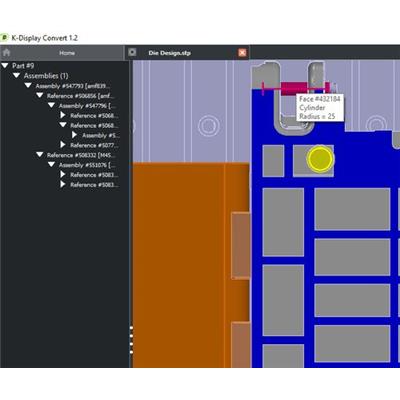Viewport: 400px width, 400px height.
Task: Collapse the Assembly #547793 node
Action: coord(28,86)
